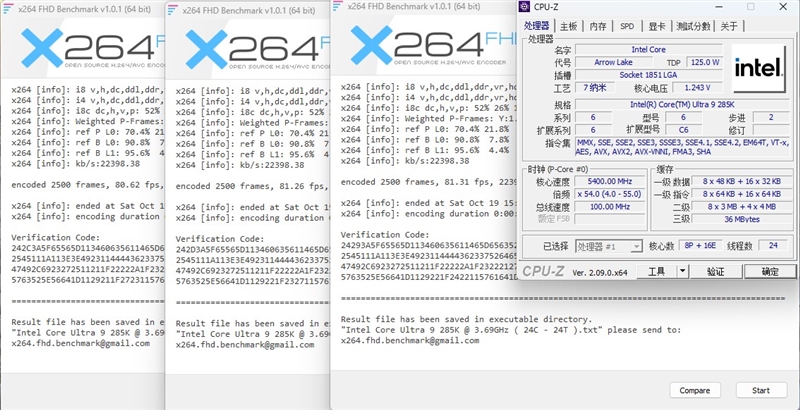This screenshot has height=410, width=800.
Task: Click the 线程数 value 24
Action: [773, 246]
